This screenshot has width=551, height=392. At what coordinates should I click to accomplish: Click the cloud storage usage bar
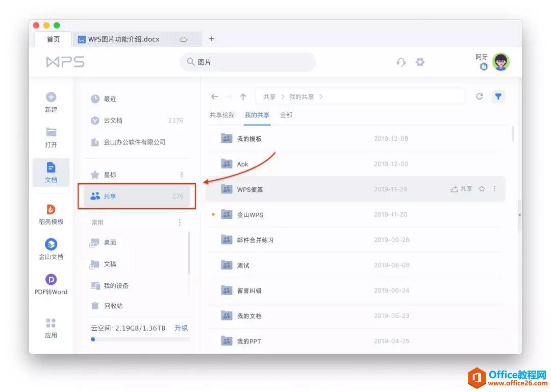click(140, 339)
